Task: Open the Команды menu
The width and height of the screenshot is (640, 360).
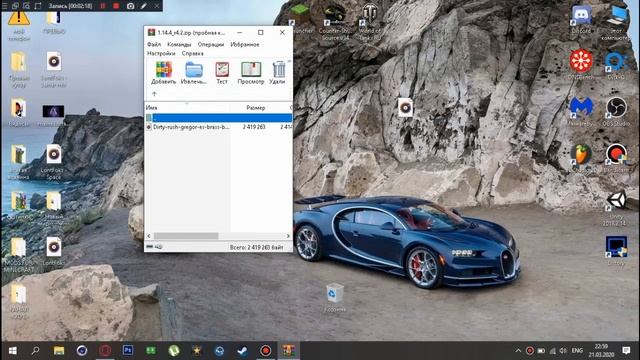Action: (179, 44)
